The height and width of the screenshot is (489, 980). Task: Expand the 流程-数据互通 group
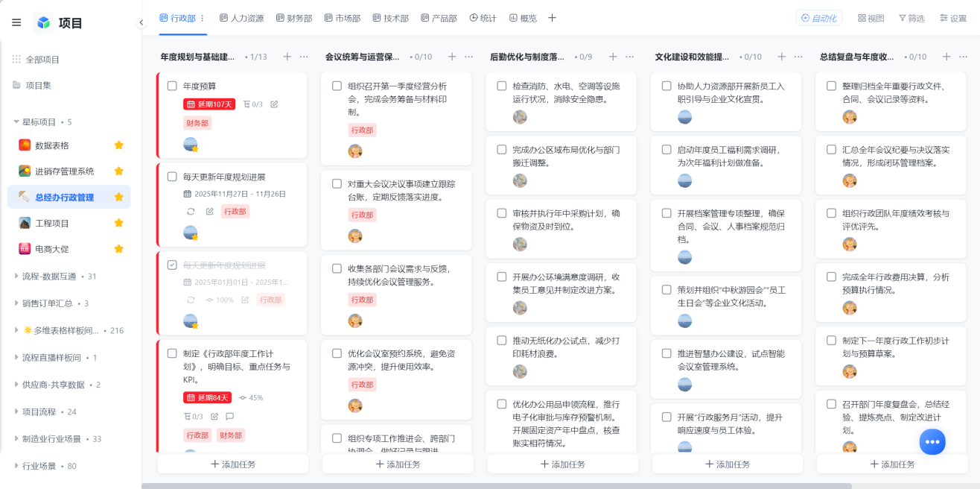[x=16, y=276]
